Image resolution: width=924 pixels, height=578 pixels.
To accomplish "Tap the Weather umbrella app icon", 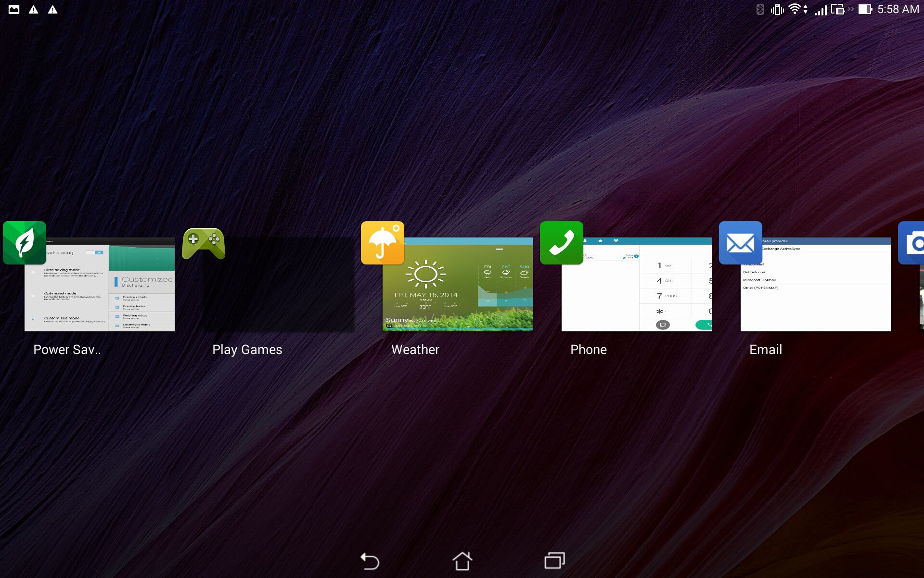I will [x=383, y=243].
